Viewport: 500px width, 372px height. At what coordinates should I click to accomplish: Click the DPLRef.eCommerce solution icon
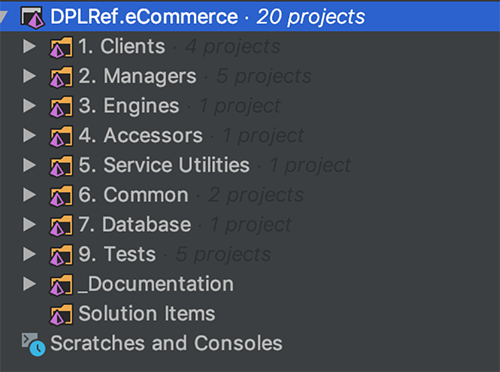pos(32,17)
